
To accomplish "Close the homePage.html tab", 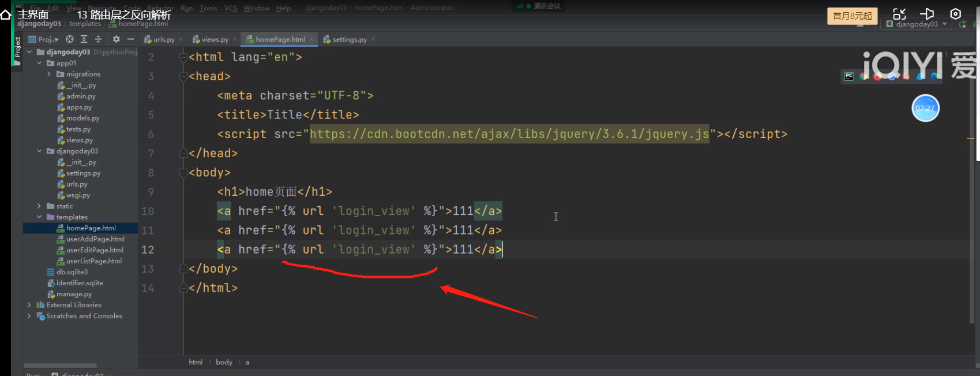I will [x=311, y=39].
